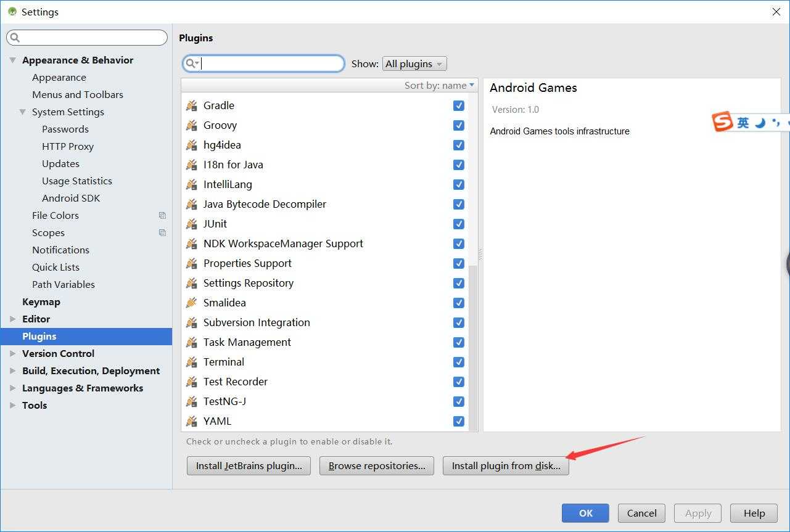The width and height of the screenshot is (790, 532).
Task: Click the TestNG-J plugin icon
Action: (192, 401)
